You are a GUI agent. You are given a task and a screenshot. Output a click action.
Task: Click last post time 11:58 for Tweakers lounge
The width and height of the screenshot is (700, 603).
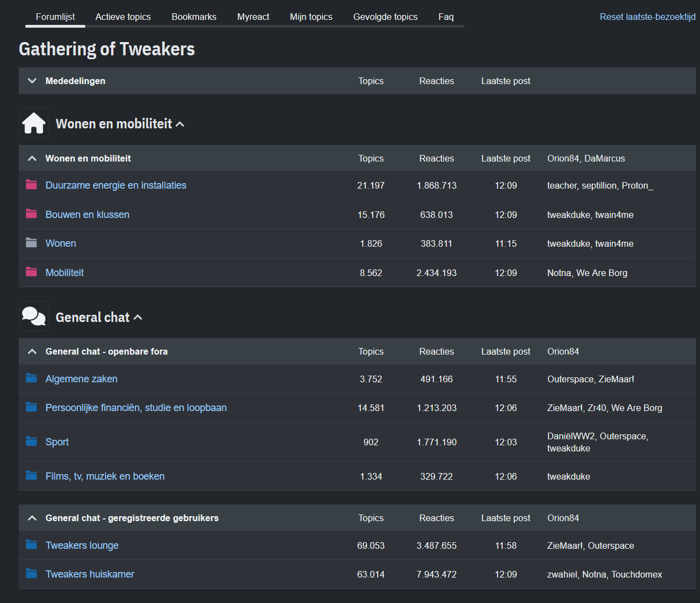click(505, 545)
